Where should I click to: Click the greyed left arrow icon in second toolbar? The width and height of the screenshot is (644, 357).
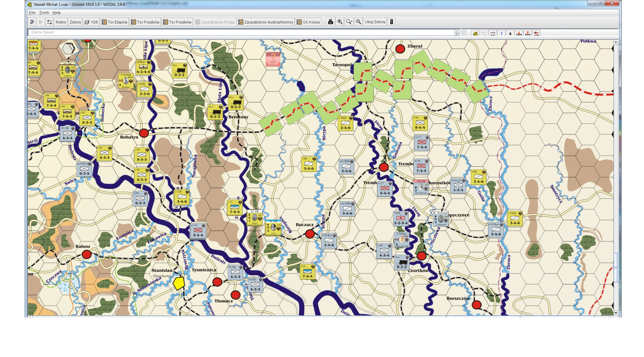[484, 33]
